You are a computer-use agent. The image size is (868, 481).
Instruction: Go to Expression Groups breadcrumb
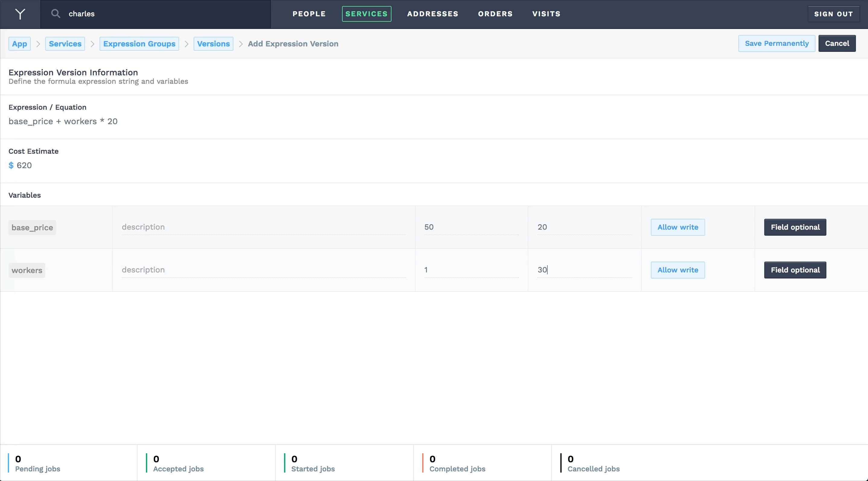139,44
